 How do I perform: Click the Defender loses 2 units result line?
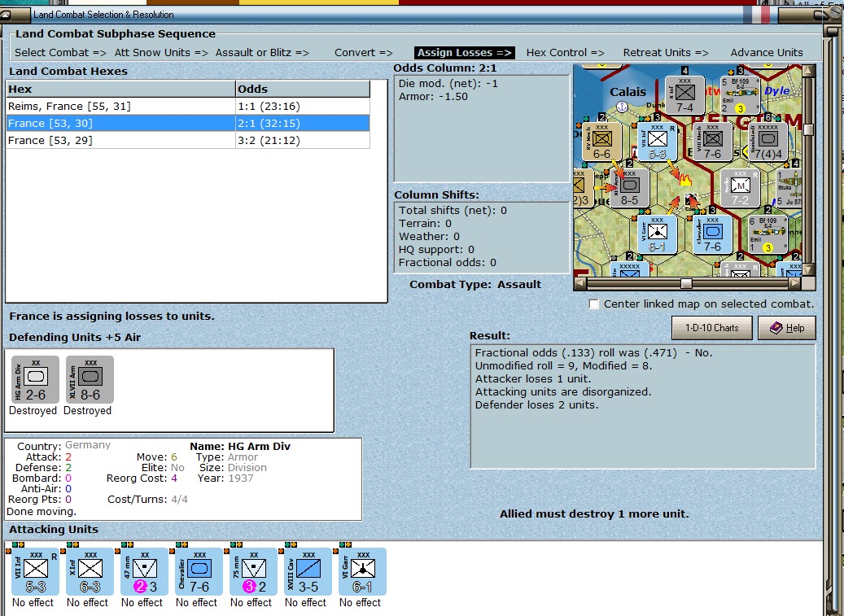(536, 404)
